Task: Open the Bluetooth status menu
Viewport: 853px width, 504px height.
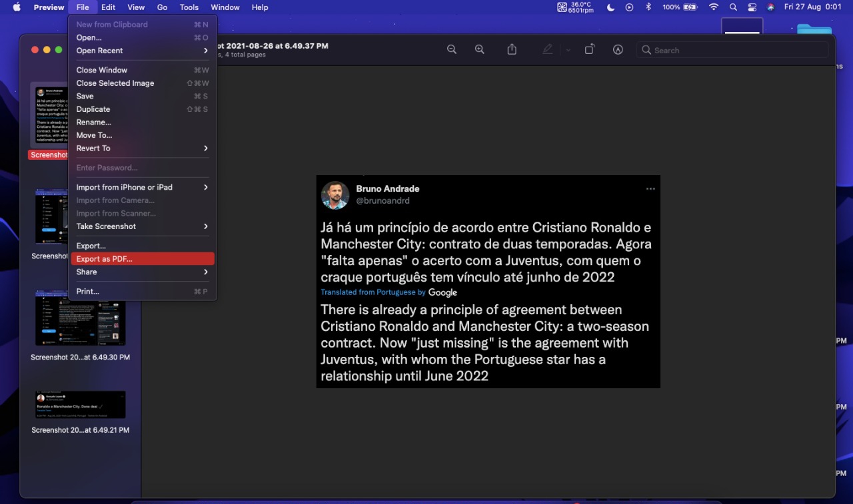Action: 648,7
